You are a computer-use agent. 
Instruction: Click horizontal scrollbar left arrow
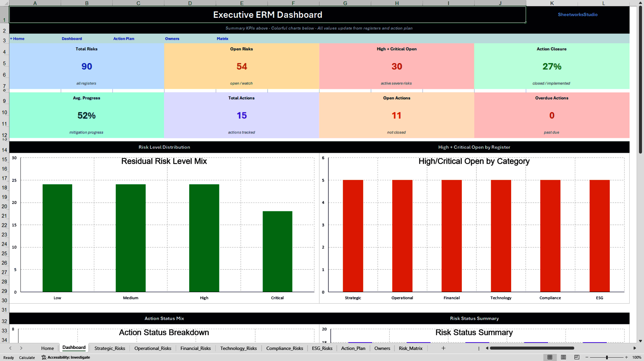[487, 348]
